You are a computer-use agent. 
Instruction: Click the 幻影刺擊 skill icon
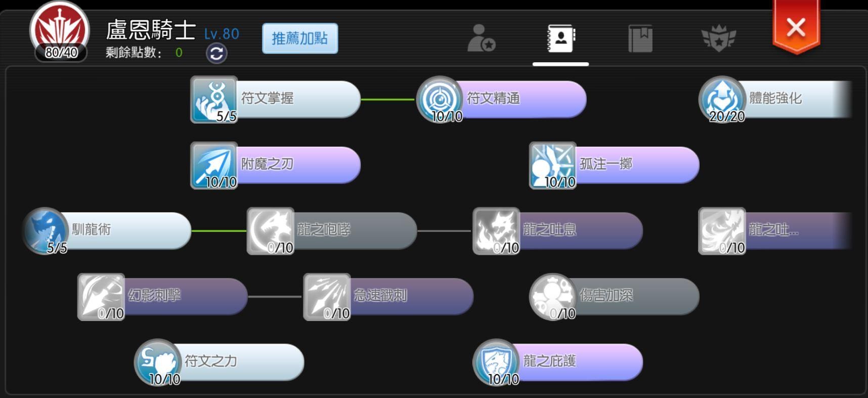pyautogui.click(x=101, y=297)
